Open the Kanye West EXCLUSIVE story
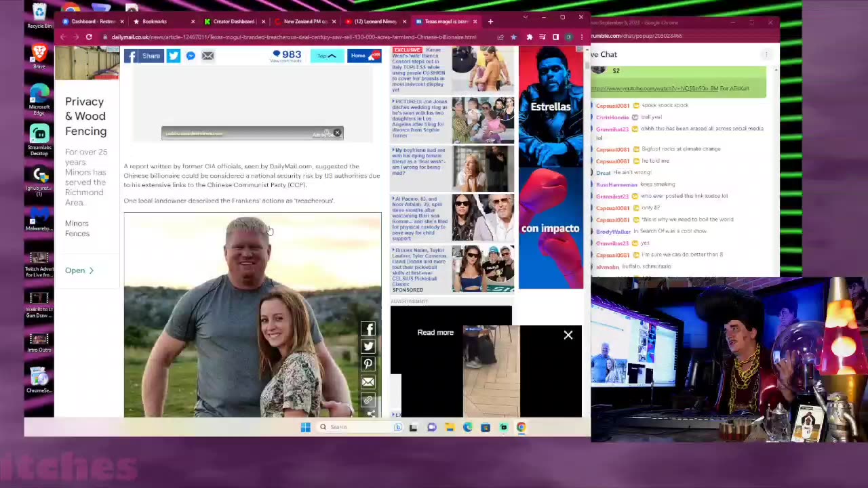868x488 pixels. [x=452, y=70]
